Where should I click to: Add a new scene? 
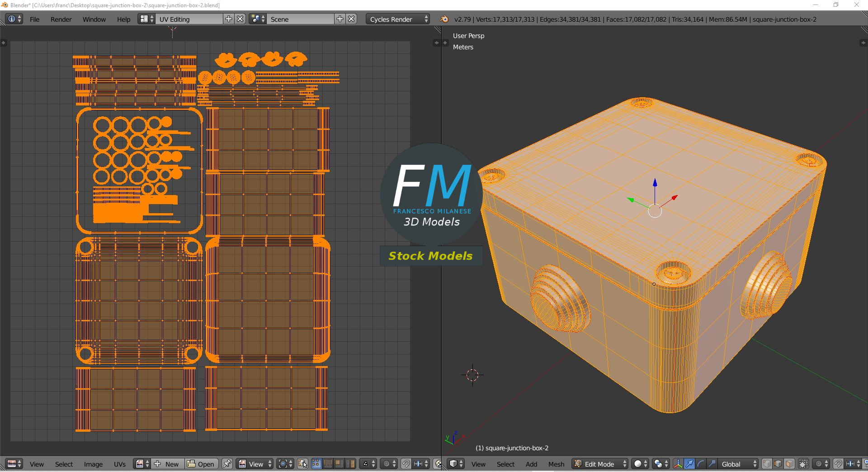tap(340, 19)
